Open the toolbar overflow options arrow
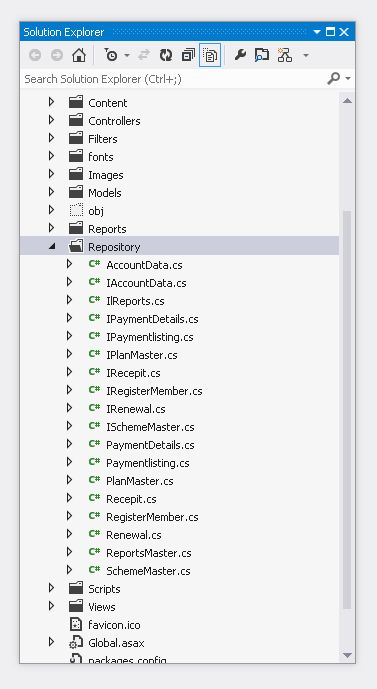The image size is (377, 689). [x=306, y=55]
